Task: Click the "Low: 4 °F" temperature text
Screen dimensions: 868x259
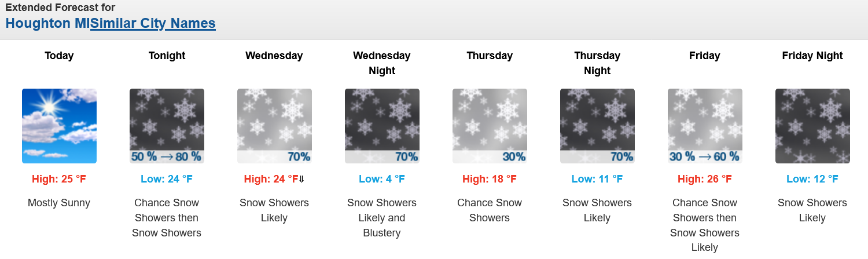Action: click(382, 180)
